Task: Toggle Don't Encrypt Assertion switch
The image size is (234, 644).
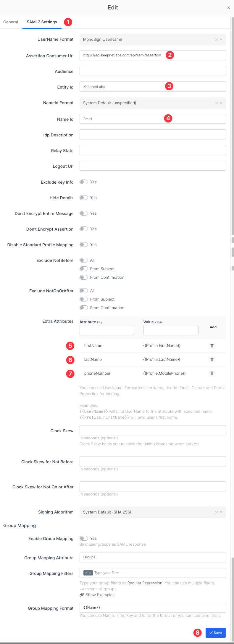Action: coord(84,229)
